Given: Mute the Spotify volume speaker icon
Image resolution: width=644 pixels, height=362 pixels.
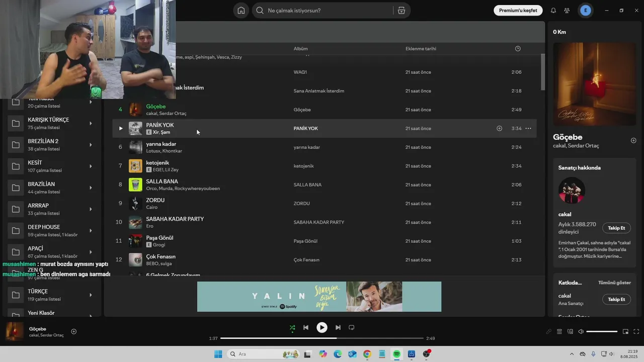Looking at the screenshot, I should (581, 331).
